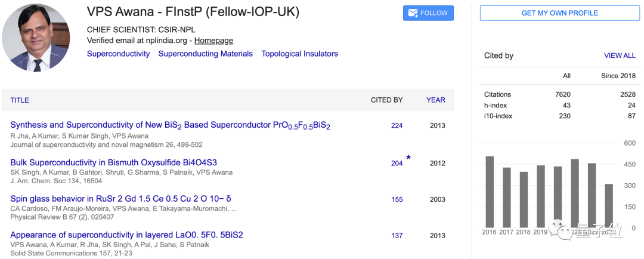Screen dimensions: 644x259
Task: Sort publications by Title column
Action: click(x=20, y=100)
